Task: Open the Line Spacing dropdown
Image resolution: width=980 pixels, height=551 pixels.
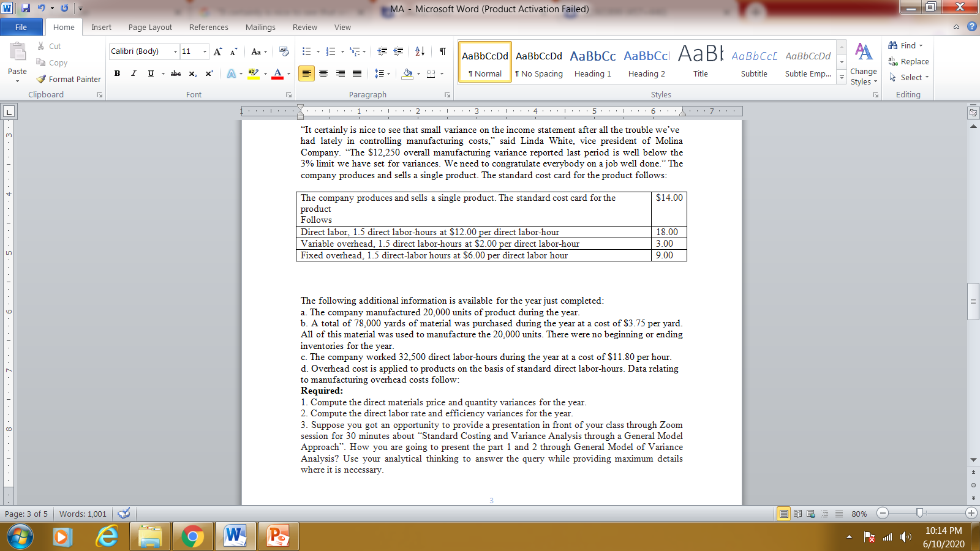Action: point(380,73)
